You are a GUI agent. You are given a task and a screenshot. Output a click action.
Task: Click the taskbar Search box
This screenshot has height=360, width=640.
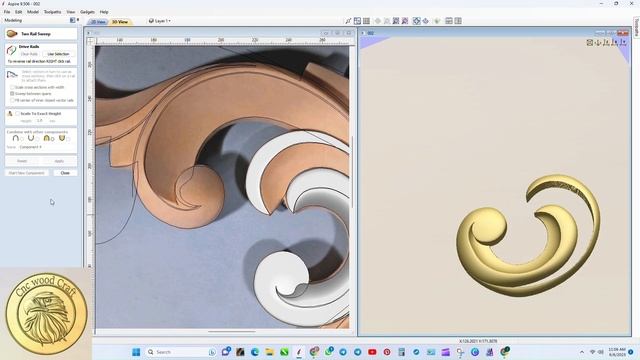181,352
